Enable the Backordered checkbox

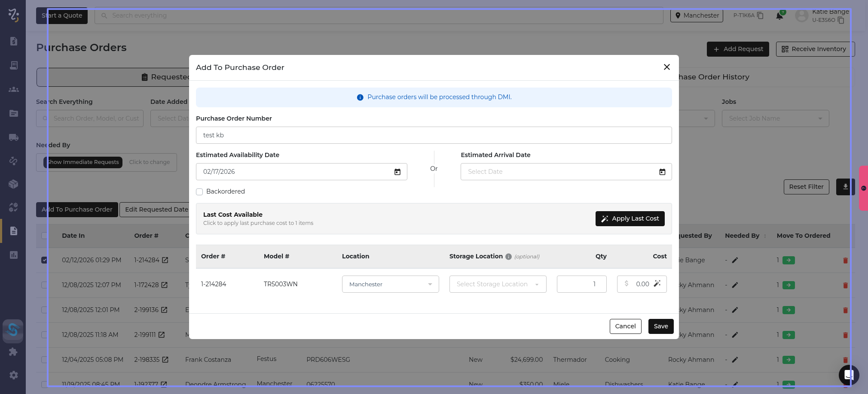(199, 192)
